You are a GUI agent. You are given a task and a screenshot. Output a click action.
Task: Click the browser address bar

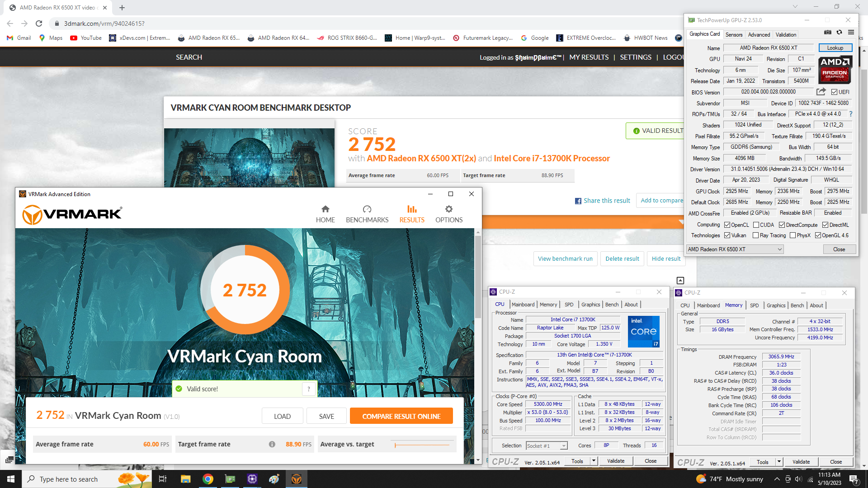tap(362, 23)
